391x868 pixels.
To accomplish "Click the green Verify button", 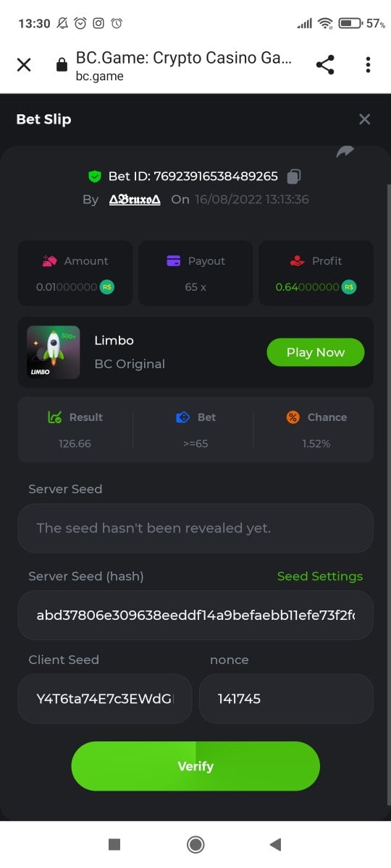I will pyautogui.click(x=195, y=766).
